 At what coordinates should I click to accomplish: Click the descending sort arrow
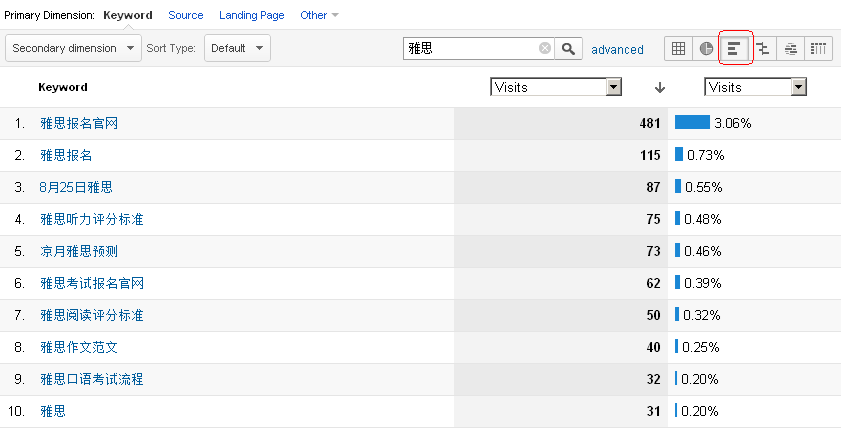[x=660, y=88]
